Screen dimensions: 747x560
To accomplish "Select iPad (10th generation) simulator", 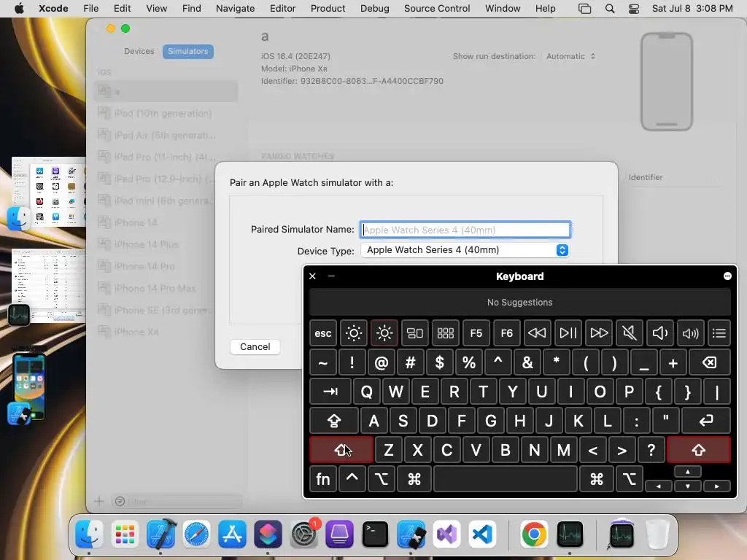I will tap(166, 113).
